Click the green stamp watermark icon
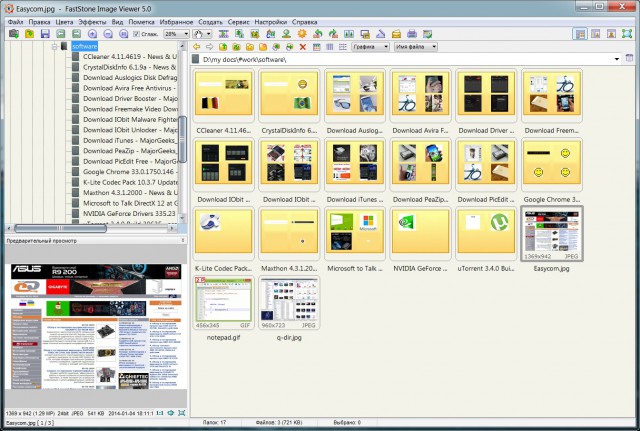The image size is (640, 431). (287, 34)
